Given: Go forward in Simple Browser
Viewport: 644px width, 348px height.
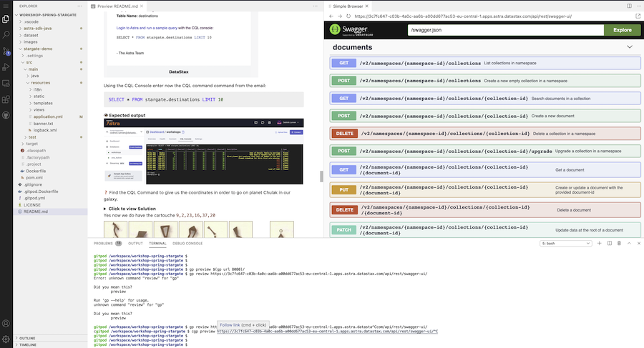Looking at the screenshot, I should click(340, 16).
